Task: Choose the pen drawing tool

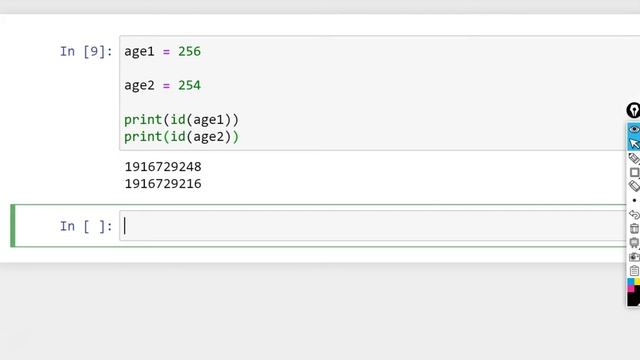Action: (634, 158)
